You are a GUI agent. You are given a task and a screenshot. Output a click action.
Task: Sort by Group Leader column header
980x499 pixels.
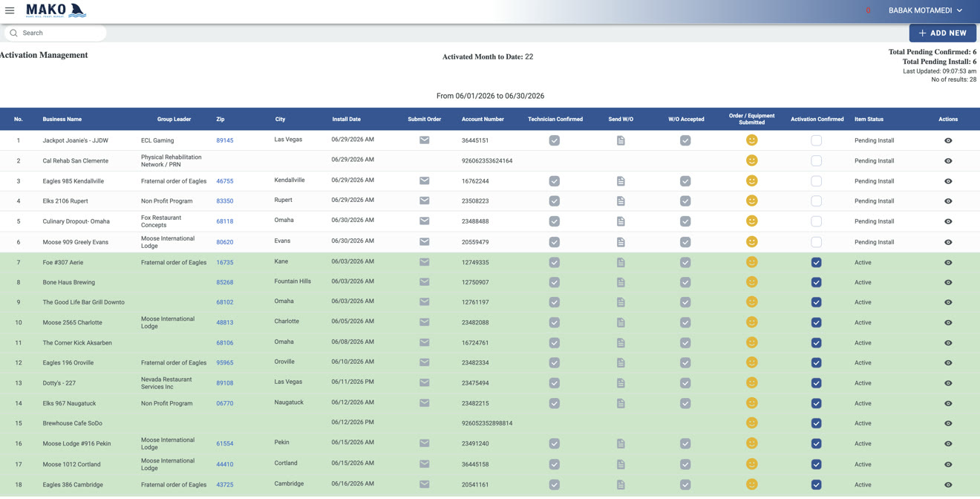tap(174, 119)
